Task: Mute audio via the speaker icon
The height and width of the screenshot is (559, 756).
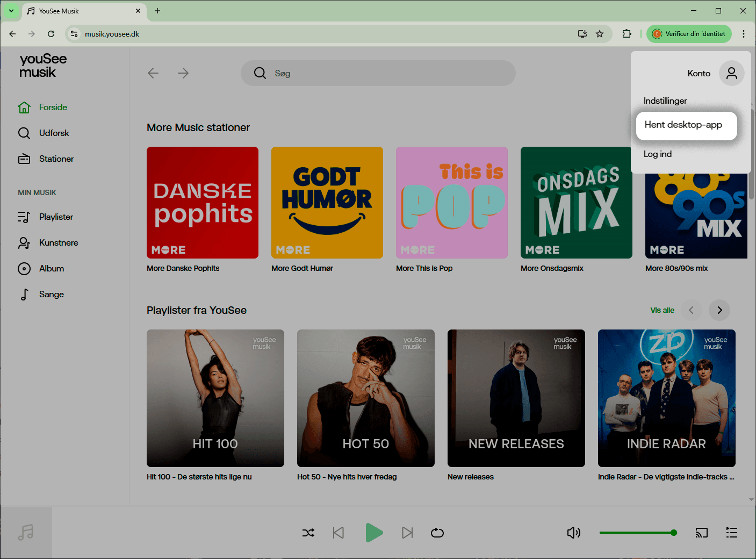Action: coord(574,533)
